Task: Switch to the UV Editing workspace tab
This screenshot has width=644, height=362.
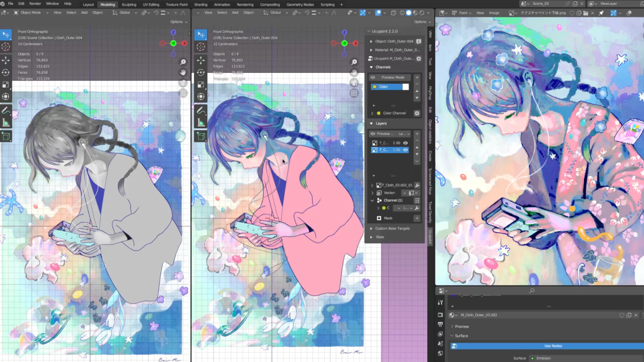Action: coord(151,4)
